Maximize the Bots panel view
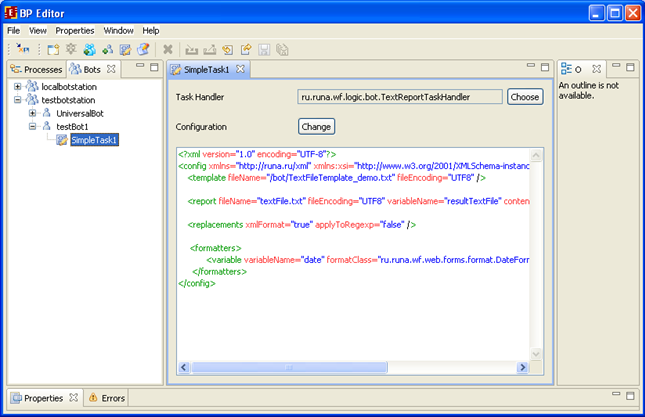Image resolution: width=645 pixels, height=417 pixels. click(154, 68)
